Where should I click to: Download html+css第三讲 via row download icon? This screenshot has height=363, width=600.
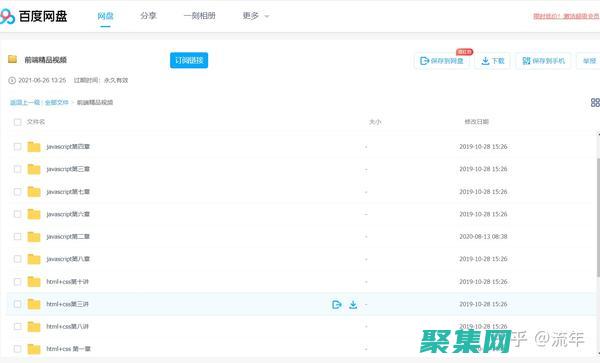353,304
